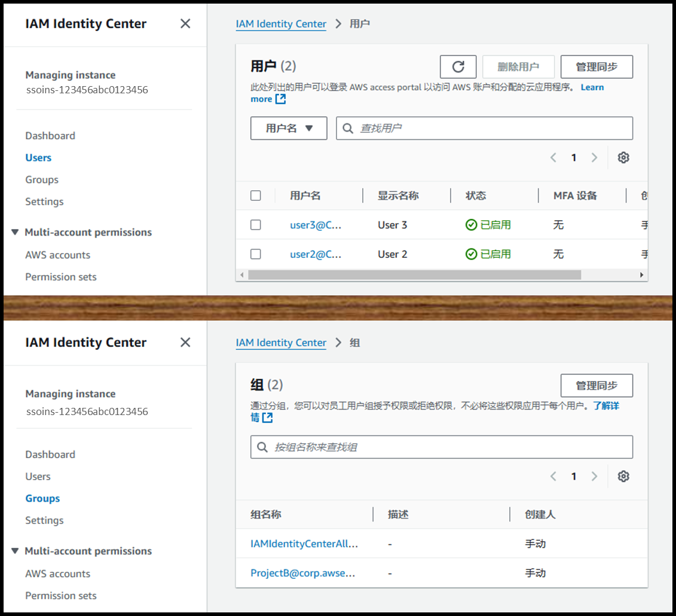The width and height of the screenshot is (676, 616).
Task: Select all users checkbox in header
Action: coord(256,196)
